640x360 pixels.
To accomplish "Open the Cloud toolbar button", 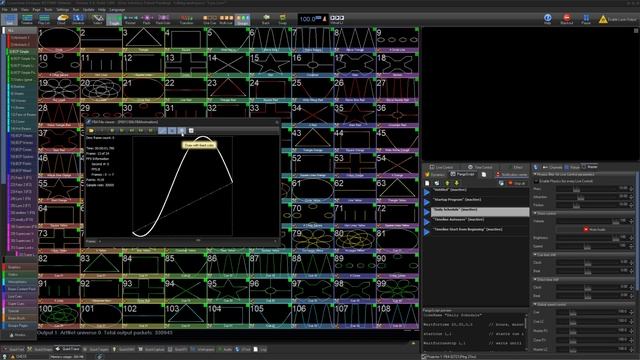I will [61, 19].
